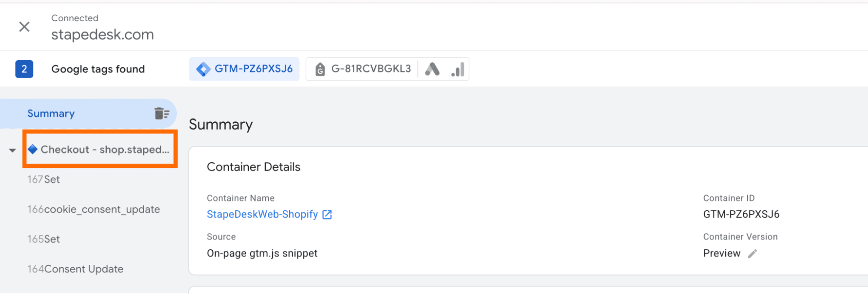Select the GTM-PZ6PXSJ6 container chip
Image resolution: width=868 pixels, height=294 pixels.
(244, 69)
